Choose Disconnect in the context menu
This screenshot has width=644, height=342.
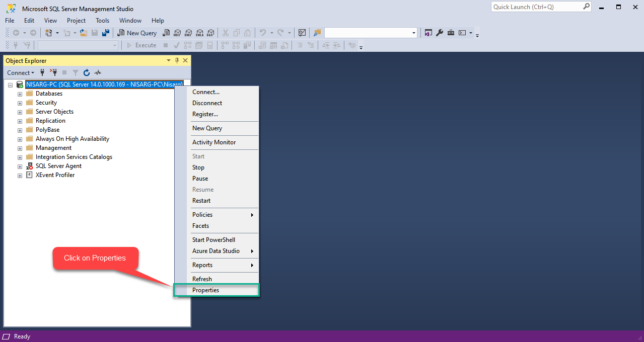click(217, 103)
